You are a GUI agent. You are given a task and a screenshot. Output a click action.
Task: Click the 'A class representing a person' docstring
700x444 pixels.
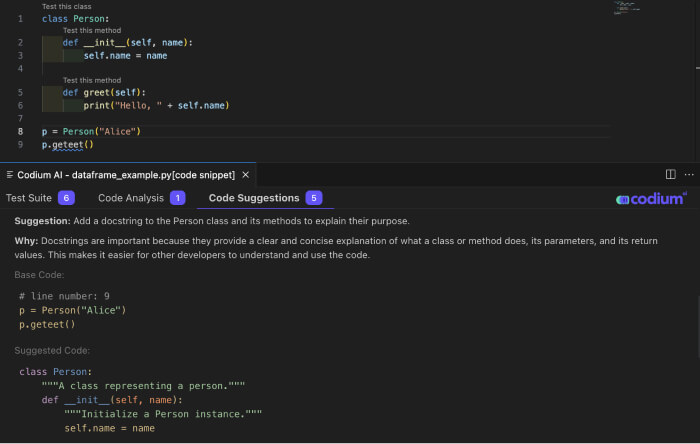[143, 386]
